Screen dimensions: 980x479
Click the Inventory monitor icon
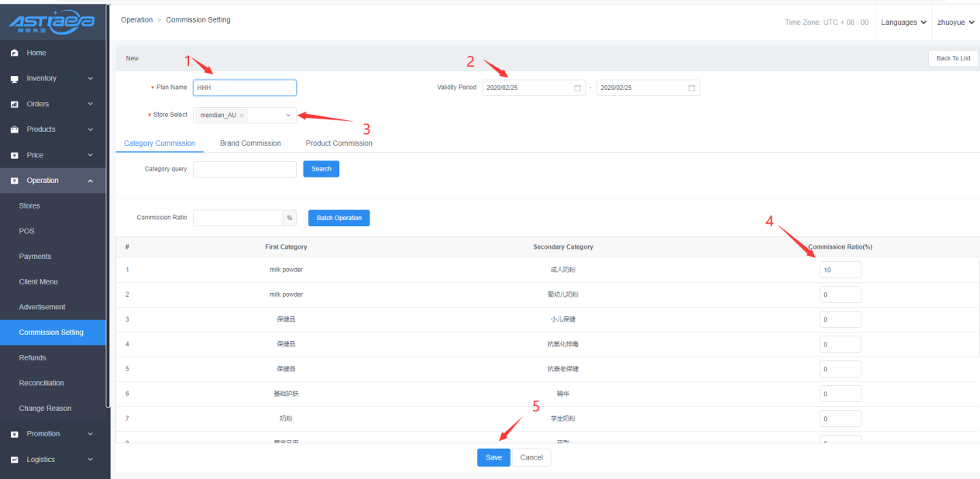click(x=14, y=79)
